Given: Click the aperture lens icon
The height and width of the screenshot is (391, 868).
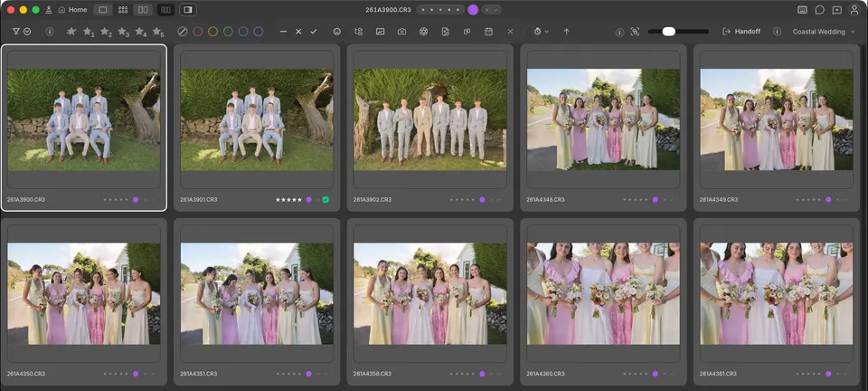Looking at the screenshot, I should click(423, 32).
